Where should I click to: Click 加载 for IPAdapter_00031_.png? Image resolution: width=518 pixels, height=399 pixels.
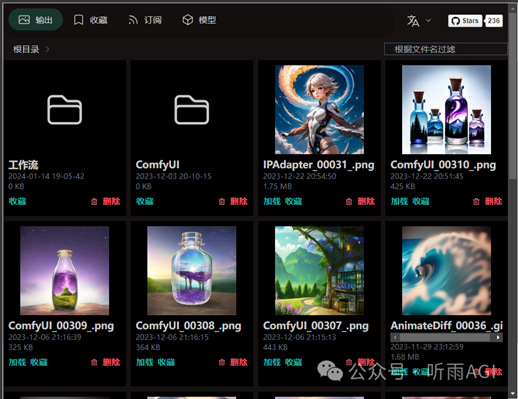(x=272, y=201)
